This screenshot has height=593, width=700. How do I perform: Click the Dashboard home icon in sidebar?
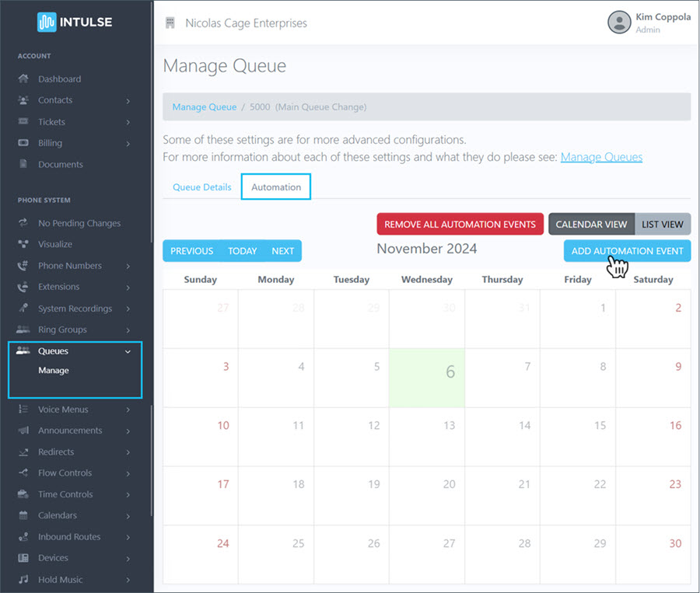pos(23,79)
